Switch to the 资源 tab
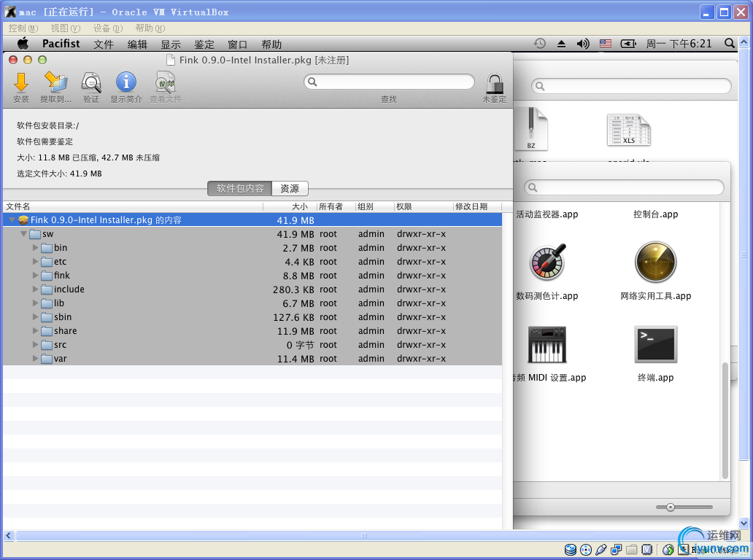The image size is (753, 560). [x=290, y=188]
